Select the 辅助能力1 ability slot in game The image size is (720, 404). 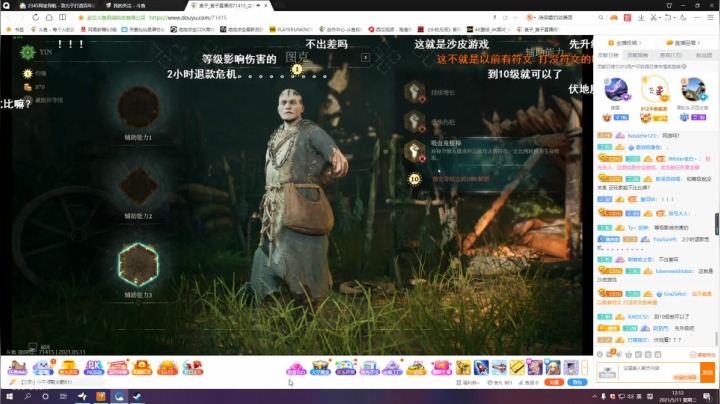[x=138, y=107]
